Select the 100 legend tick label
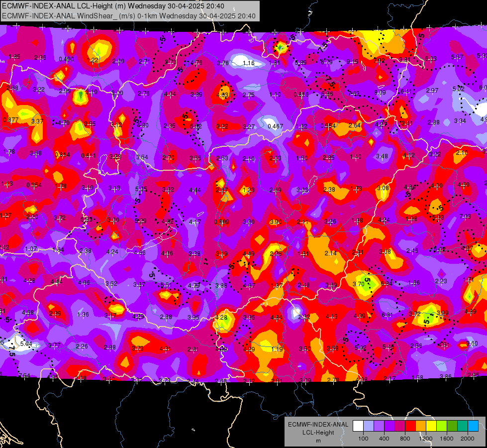This screenshot has width=487, height=448. (363, 439)
